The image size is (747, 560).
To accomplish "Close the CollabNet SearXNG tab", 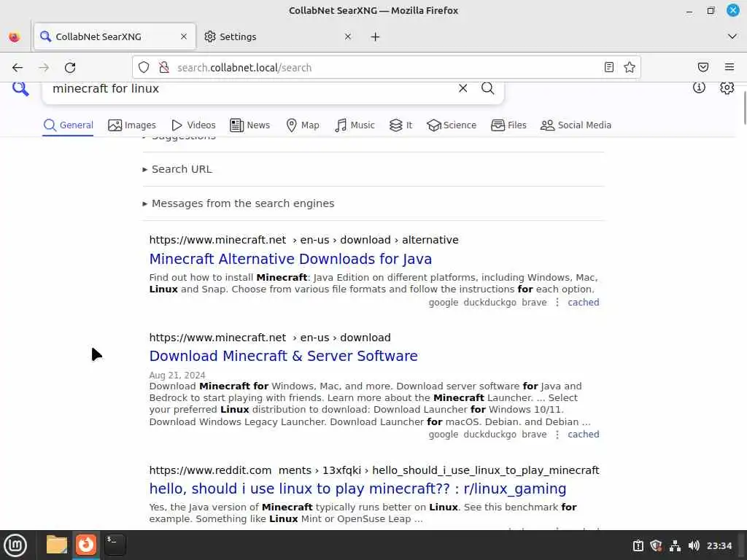I will [183, 36].
